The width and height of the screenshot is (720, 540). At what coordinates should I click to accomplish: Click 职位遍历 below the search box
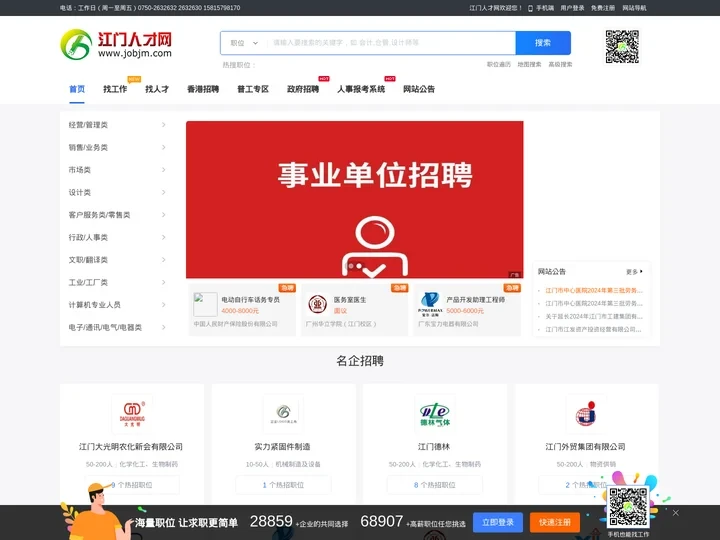pyautogui.click(x=499, y=64)
